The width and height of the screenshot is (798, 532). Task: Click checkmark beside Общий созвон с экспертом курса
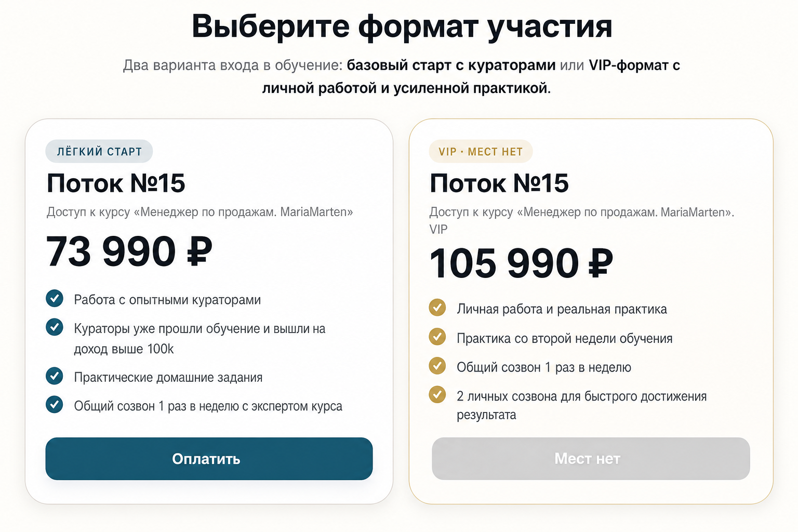(55, 404)
